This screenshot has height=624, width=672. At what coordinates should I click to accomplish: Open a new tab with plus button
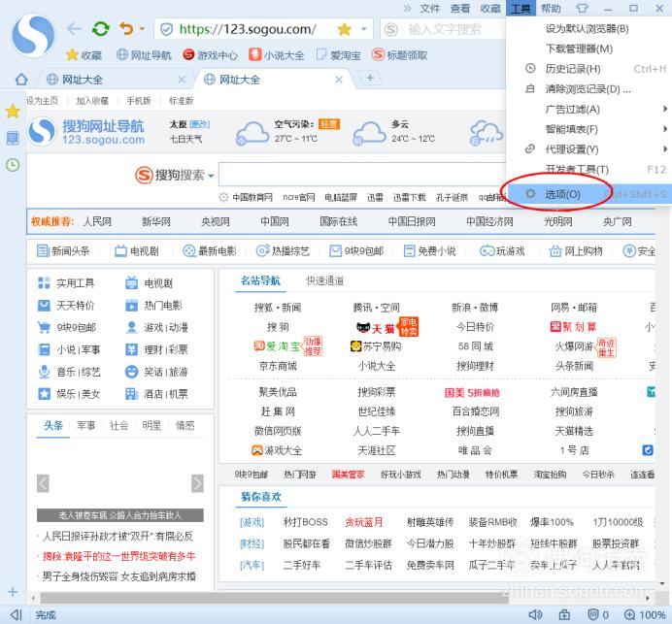[x=370, y=78]
